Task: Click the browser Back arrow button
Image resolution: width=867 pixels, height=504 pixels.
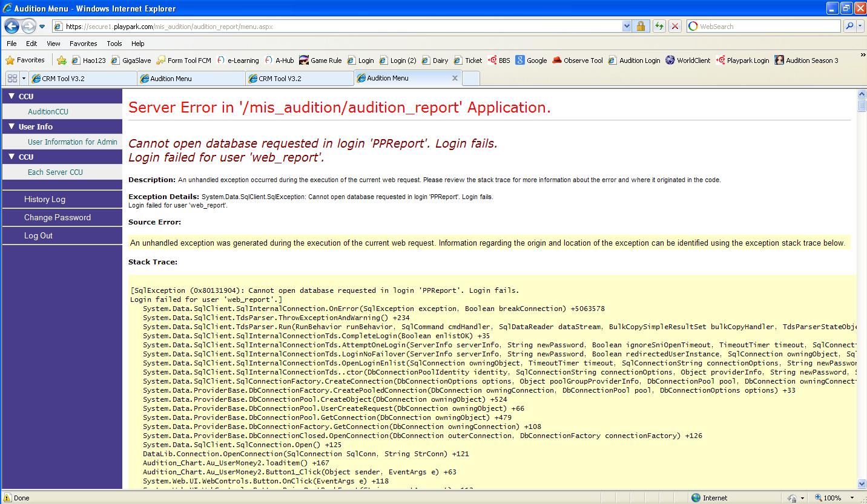Action: coord(12,26)
